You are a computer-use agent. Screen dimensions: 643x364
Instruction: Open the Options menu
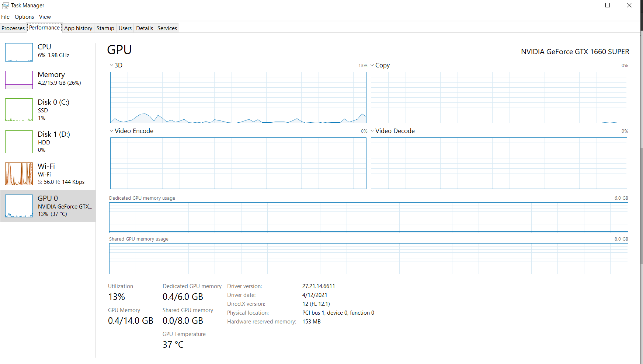pyautogui.click(x=24, y=17)
